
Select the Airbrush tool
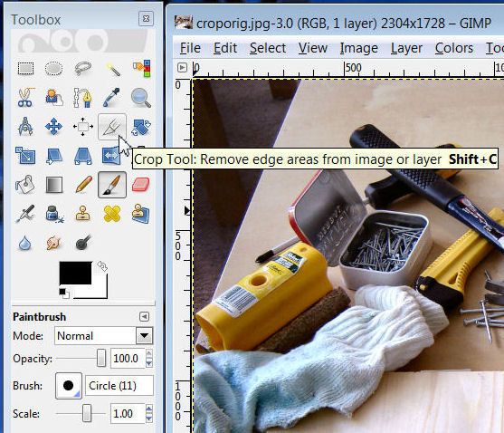point(25,213)
